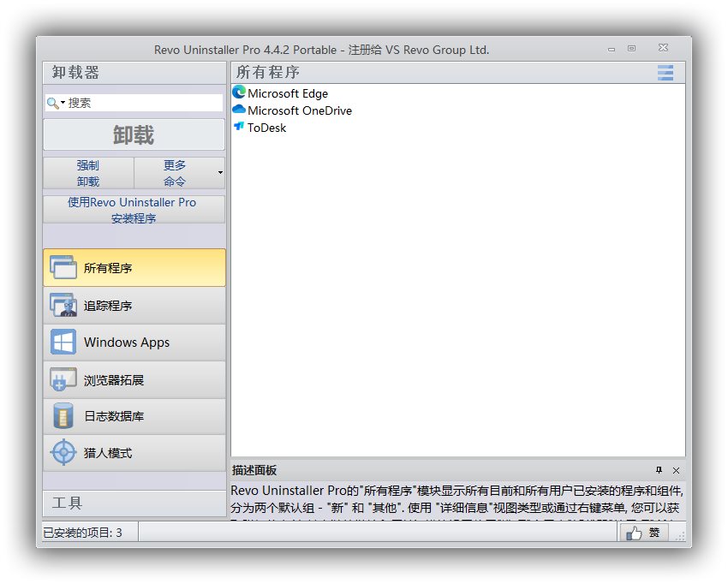The width and height of the screenshot is (728, 584).
Task: Click 使用Revo Uninstaller Pro安装程序 button
Action: click(134, 210)
